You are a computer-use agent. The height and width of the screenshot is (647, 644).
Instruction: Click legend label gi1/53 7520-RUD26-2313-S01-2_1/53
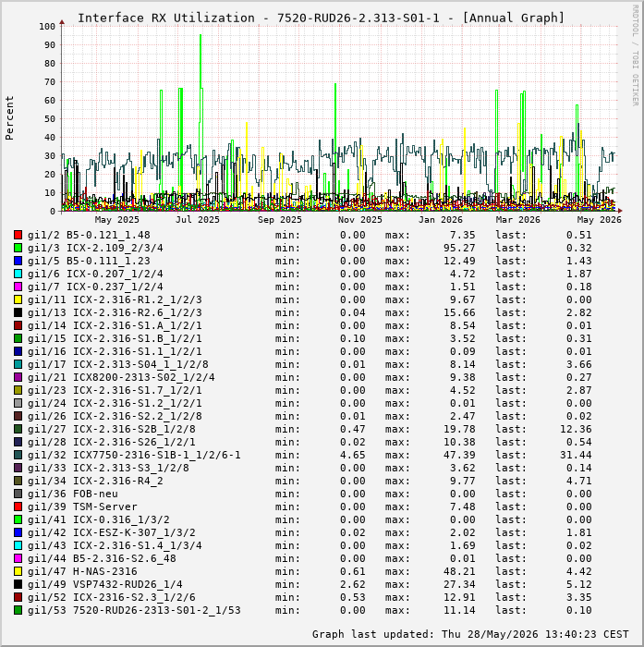[x=134, y=610]
